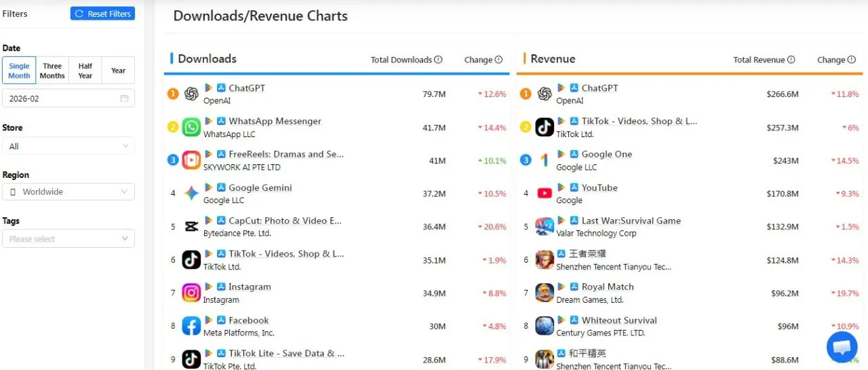Image resolution: width=868 pixels, height=370 pixels.
Task: Click the Dream Games, Ltd. publisher name
Action: click(590, 299)
